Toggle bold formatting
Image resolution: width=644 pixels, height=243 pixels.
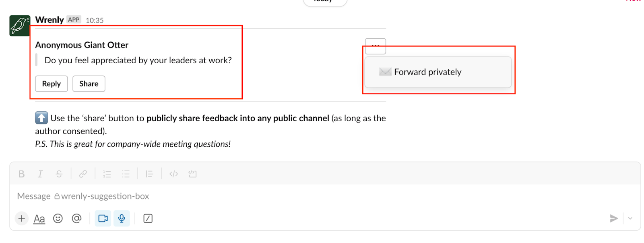pos(21,174)
